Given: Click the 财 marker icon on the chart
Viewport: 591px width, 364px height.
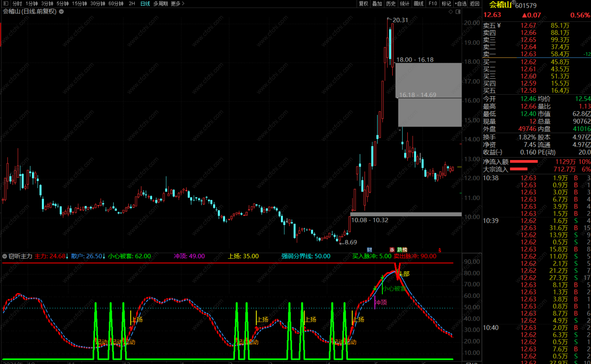Looking at the screenshot, I should click(369, 250).
